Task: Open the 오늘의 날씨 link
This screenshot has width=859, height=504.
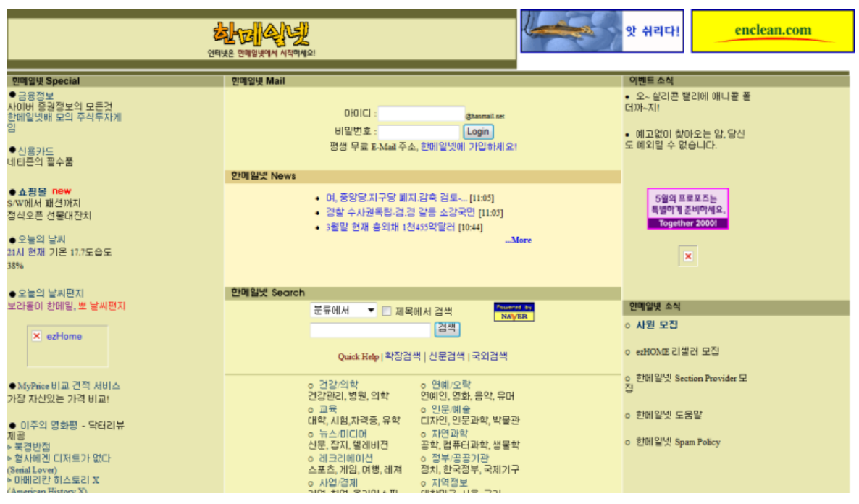Action: click(x=41, y=240)
